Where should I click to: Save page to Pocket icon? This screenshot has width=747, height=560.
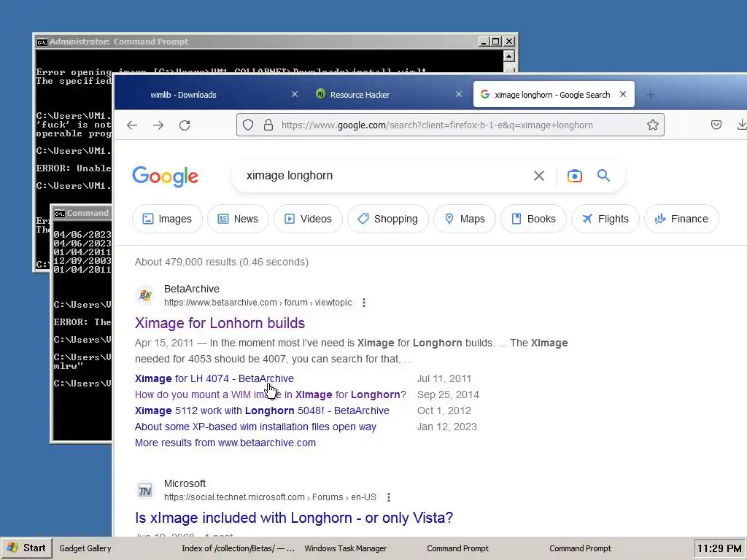pos(716,125)
